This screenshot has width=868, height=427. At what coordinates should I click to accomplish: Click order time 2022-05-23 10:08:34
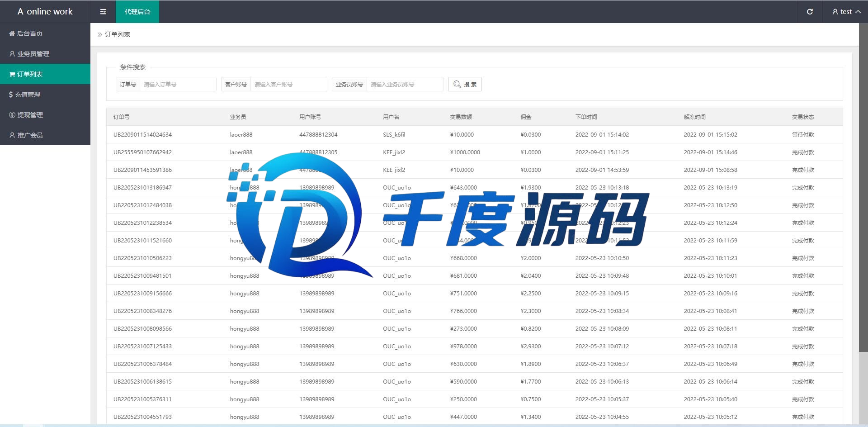tap(602, 311)
